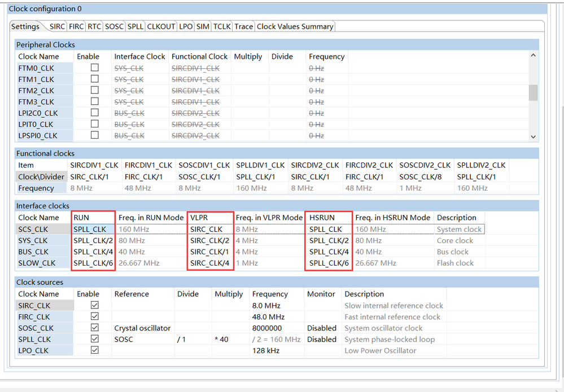Screen dimensions: 564x392
Task: Edit SIRCDIV2_CLK divider SIRC_CLK/1
Action: [x=316, y=177]
